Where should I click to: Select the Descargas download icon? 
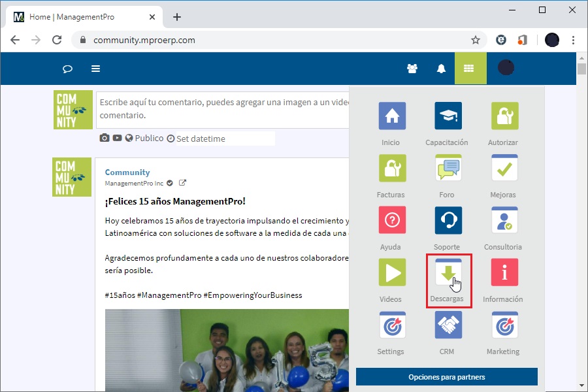pyautogui.click(x=448, y=272)
